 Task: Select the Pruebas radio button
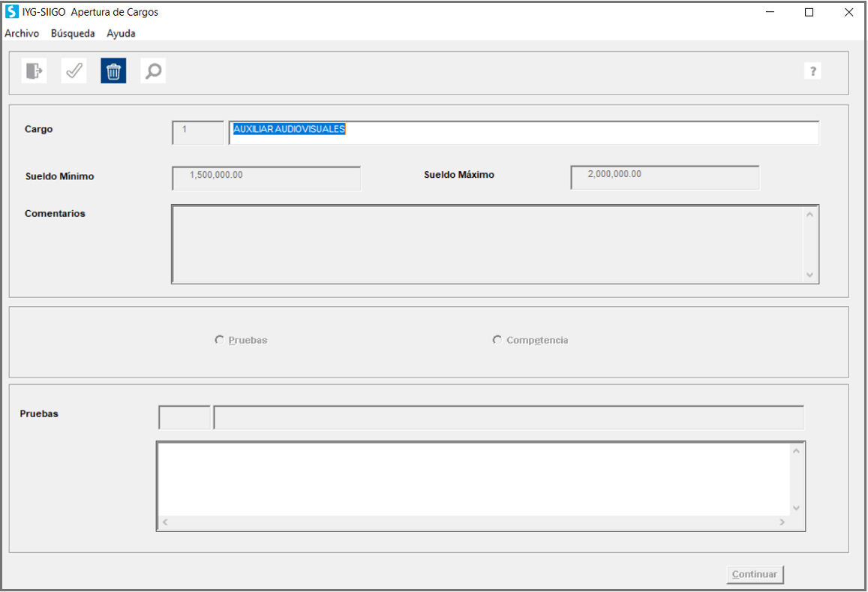[x=219, y=339]
